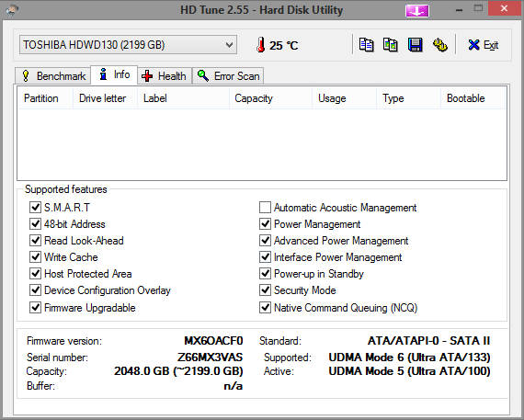The height and width of the screenshot is (420, 524).
Task: Toggle the Security Mode checkbox
Action: pyautogui.click(x=265, y=290)
